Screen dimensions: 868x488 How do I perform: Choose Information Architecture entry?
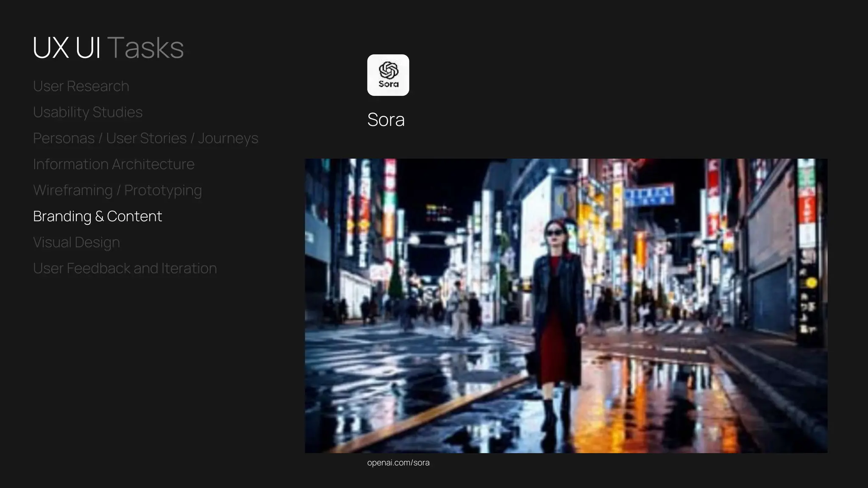click(114, 164)
